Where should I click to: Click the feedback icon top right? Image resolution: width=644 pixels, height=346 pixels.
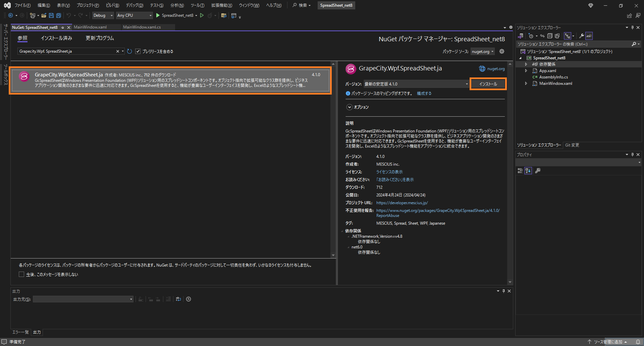(x=638, y=15)
